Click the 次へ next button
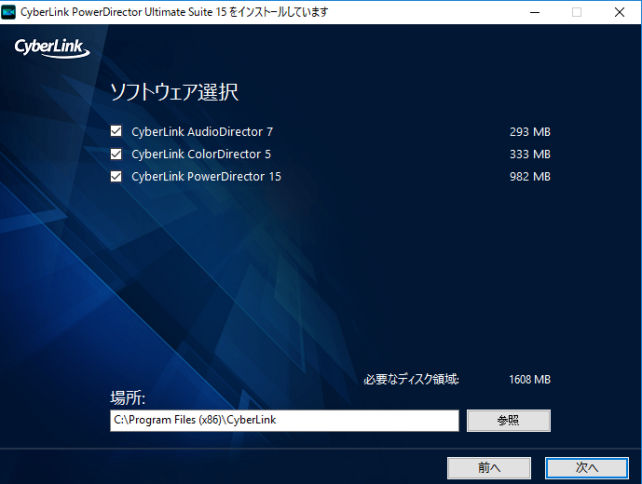Image resolution: width=642 pixels, height=484 pixels. pos(587,468)
